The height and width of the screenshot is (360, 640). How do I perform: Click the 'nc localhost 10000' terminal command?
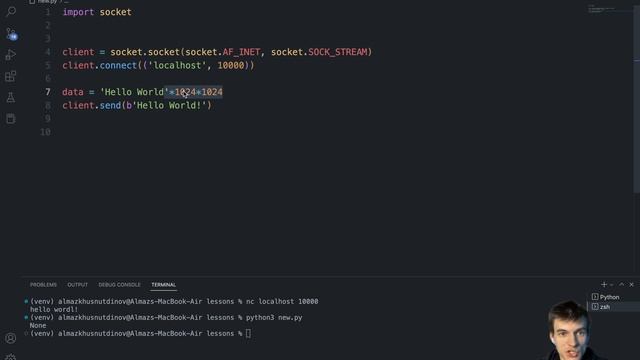point(282,301)
